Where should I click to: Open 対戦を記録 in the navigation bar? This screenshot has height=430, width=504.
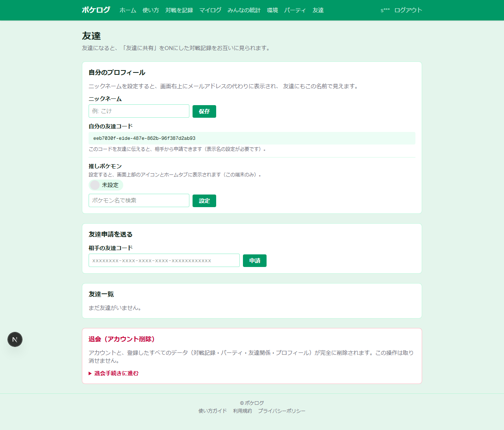(x=179, y=10)
